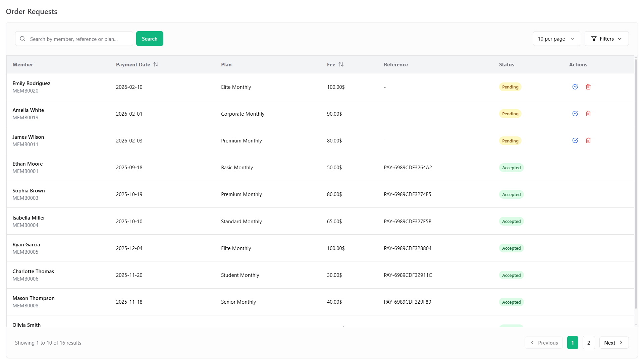
Task: Click the Accepted badge for Ethan Moore
Action: point(511,168)
